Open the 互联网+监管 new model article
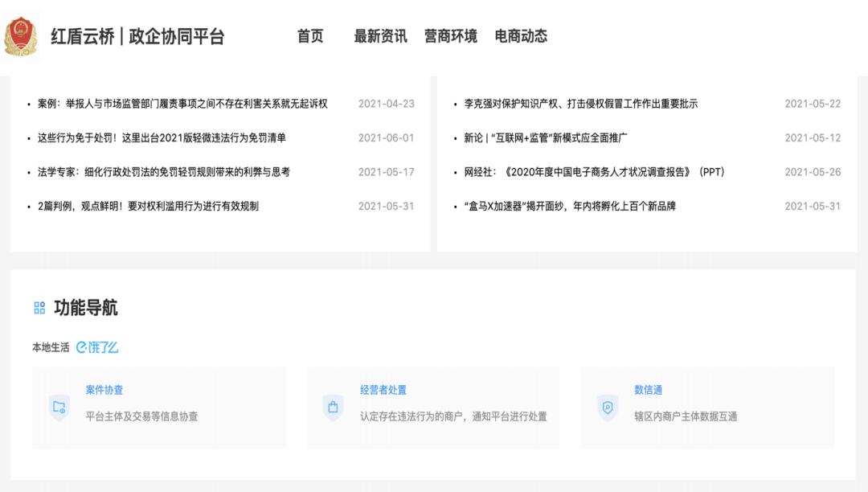This screenshot has height=492, width=868. click(546, 137)
